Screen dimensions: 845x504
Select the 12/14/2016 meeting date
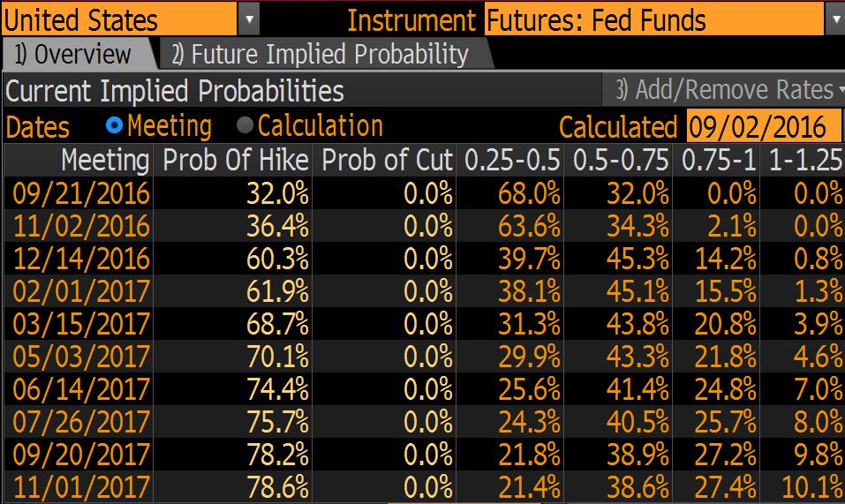click(78, 258)
